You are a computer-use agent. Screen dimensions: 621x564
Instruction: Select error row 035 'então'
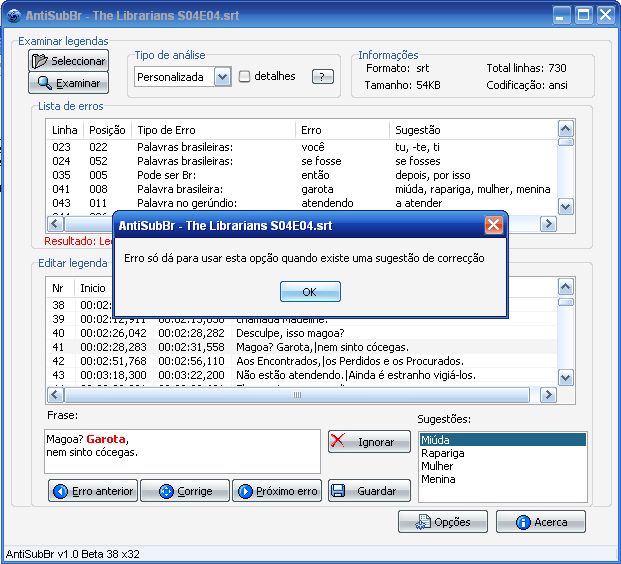(x=301, y=175)
